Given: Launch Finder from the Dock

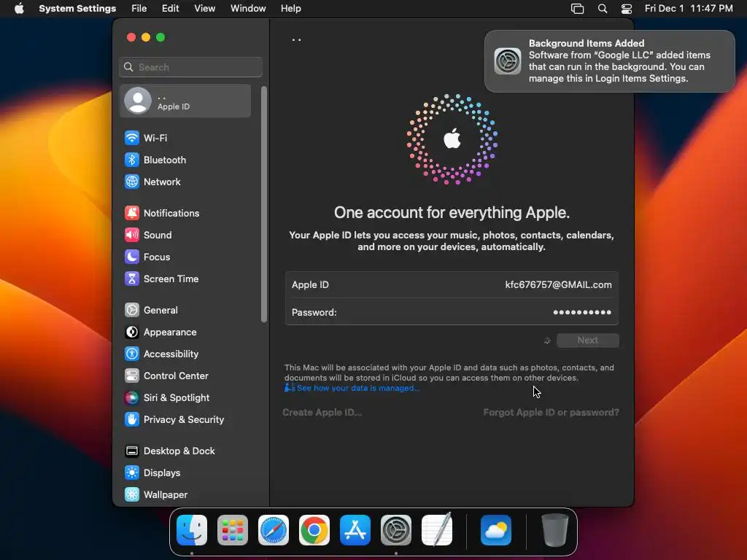Looking at the screenshot, I should tap(192, 530).
